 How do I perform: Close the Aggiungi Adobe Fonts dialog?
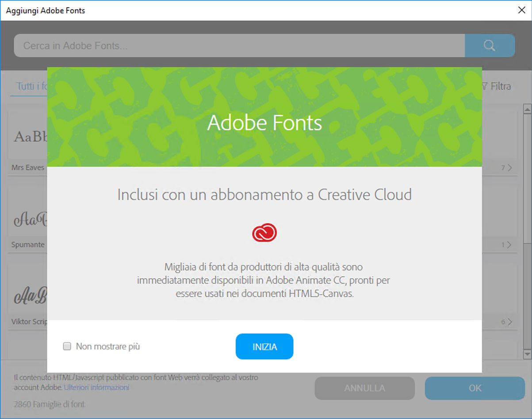pyautogui.click(x=521, y=10)
